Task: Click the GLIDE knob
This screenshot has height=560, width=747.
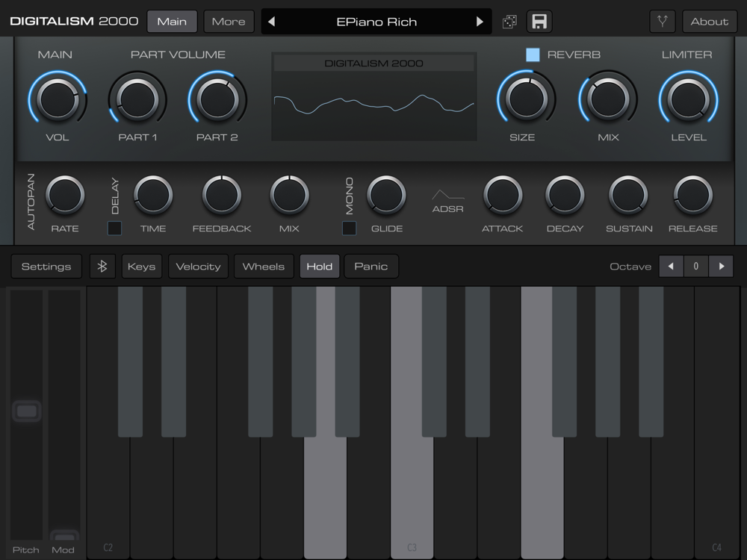Action: [x=386, y=195]
